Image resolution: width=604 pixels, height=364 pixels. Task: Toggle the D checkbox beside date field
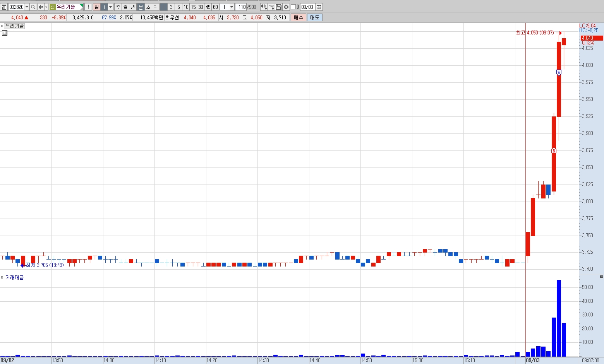tap(293, 7)
